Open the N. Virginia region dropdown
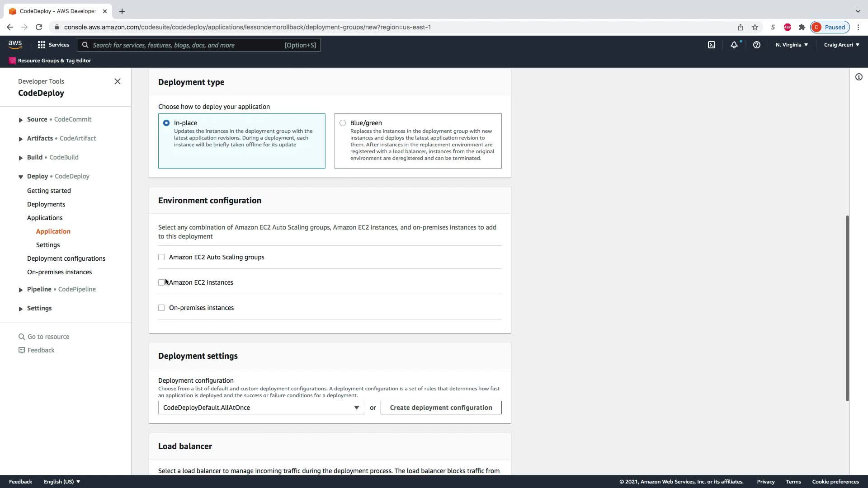Image resolution: width=868 pixels, height=488 pixels. (791, 45)
